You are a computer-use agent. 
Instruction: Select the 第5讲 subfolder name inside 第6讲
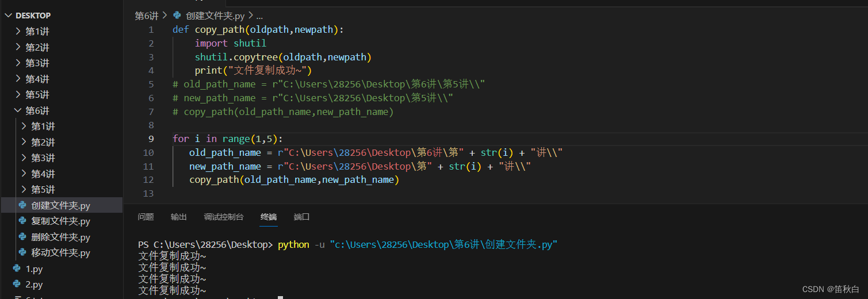(43, 190)
